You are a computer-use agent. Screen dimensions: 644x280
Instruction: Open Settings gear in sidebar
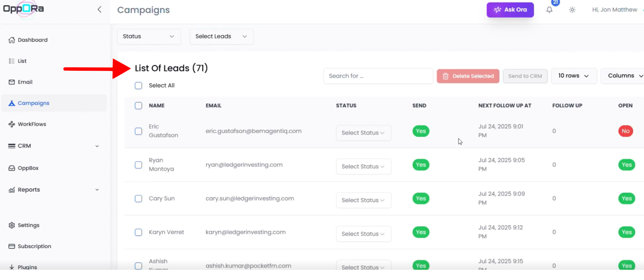coord(12,225)
